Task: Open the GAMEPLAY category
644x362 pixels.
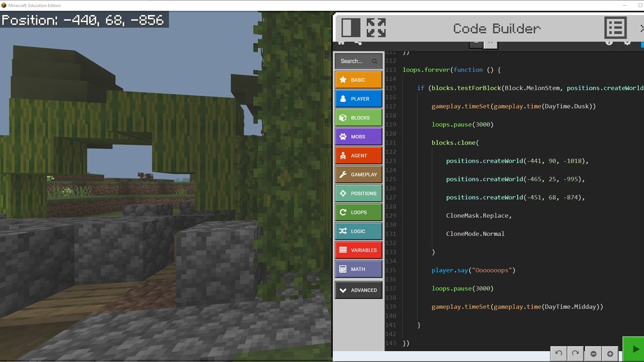Action: pos(358,174)
